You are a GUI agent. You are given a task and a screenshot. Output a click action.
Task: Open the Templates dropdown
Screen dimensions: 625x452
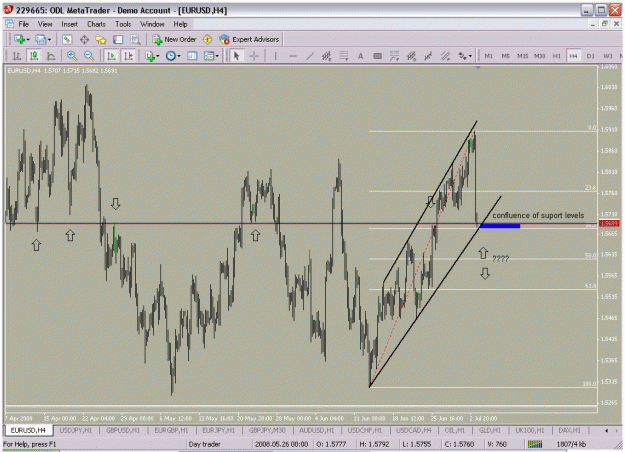(211, 56)
